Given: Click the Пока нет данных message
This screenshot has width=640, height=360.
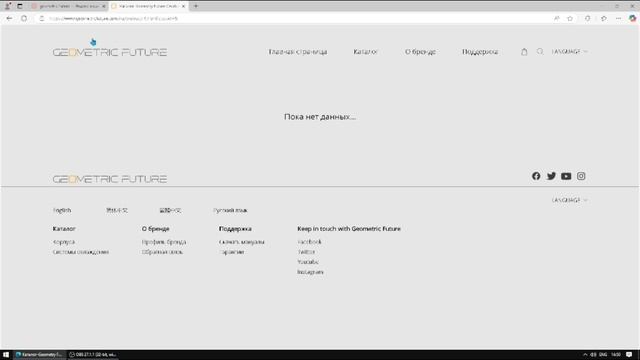Looking at the screenshot, I should [320, 117].
